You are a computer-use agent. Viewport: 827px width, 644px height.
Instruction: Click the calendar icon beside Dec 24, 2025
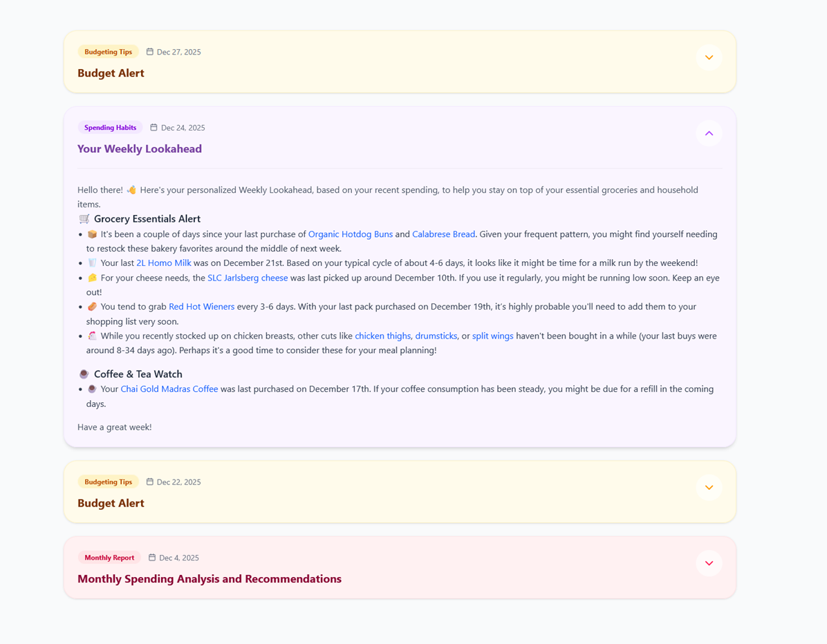tap(154, 128)
